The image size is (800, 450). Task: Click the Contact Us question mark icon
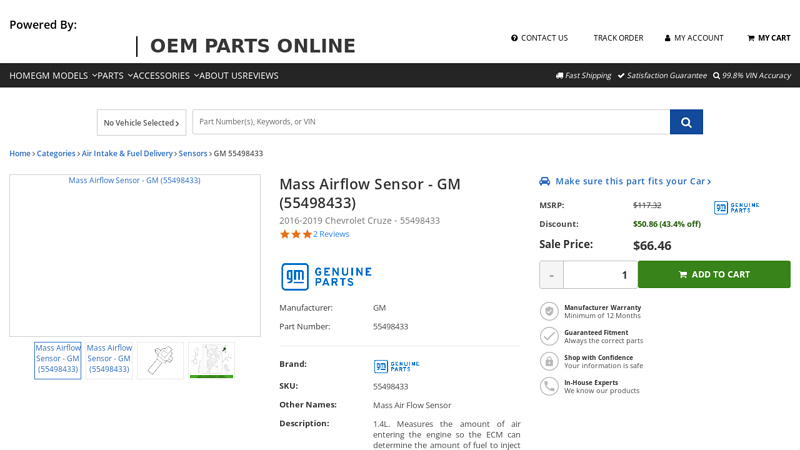pyautogui.click(x=514, y=38)
